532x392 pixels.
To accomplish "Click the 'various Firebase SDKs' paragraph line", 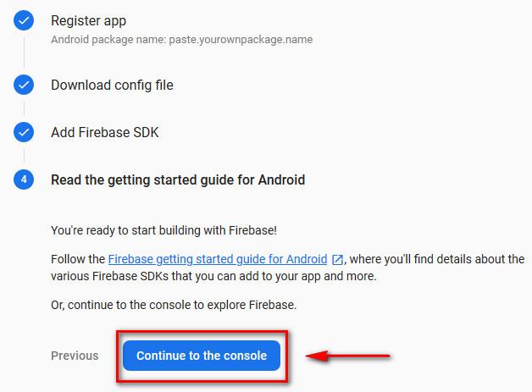I will (213, 276).
